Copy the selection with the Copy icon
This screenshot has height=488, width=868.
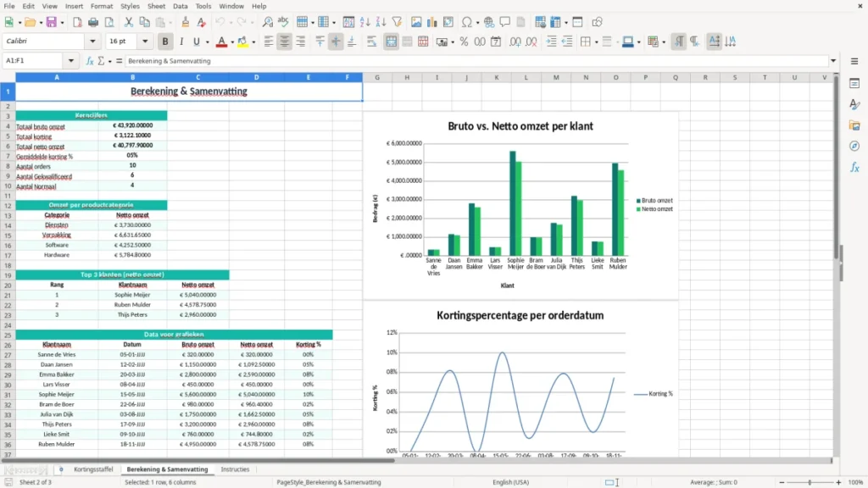click(x=144, y=22)
